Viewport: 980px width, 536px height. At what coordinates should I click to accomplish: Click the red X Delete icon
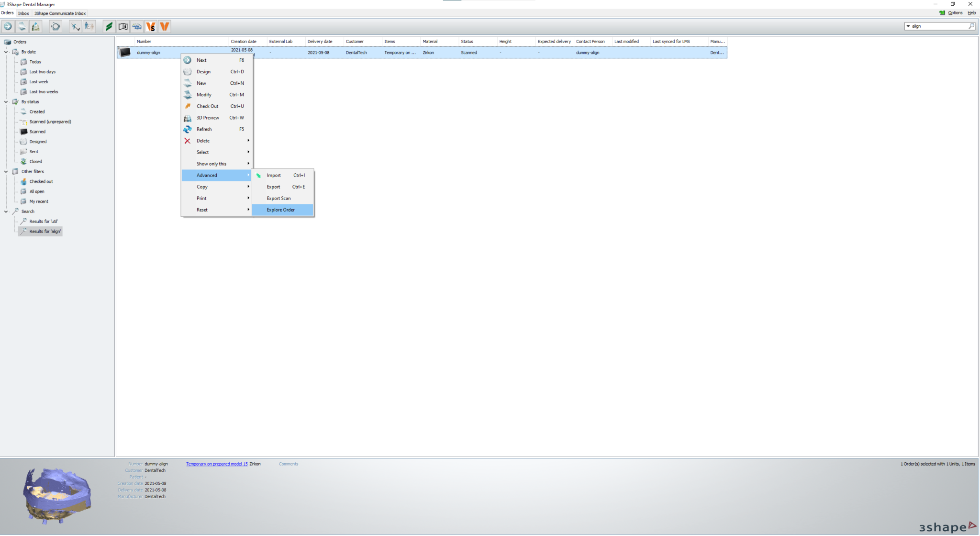[188, 141]
